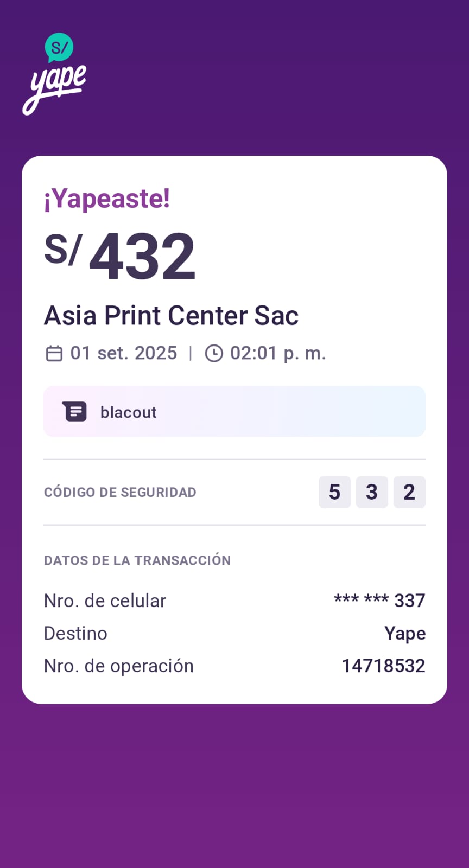Tap security code digit 5

tap(334, 492)
